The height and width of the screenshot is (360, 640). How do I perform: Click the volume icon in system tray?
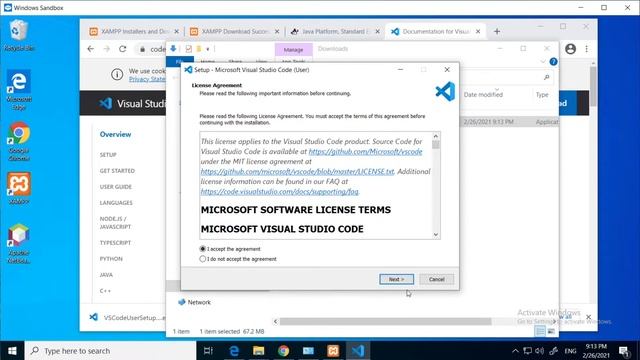[540, 351]
